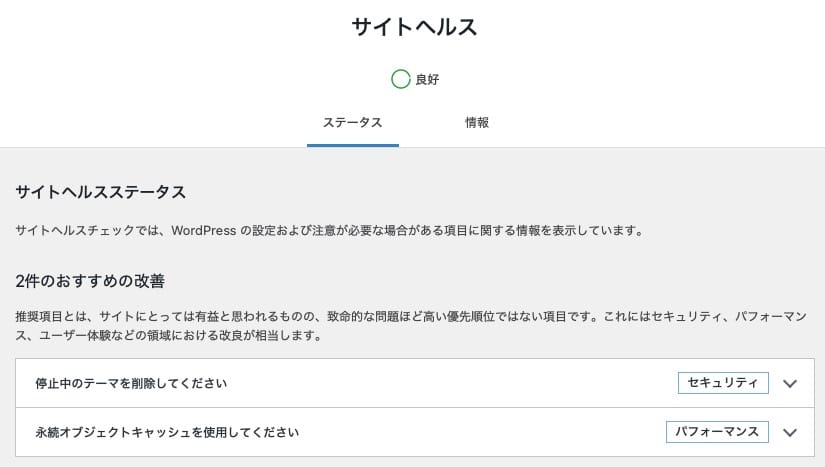Click the green site health status circle

coord(400,79)
